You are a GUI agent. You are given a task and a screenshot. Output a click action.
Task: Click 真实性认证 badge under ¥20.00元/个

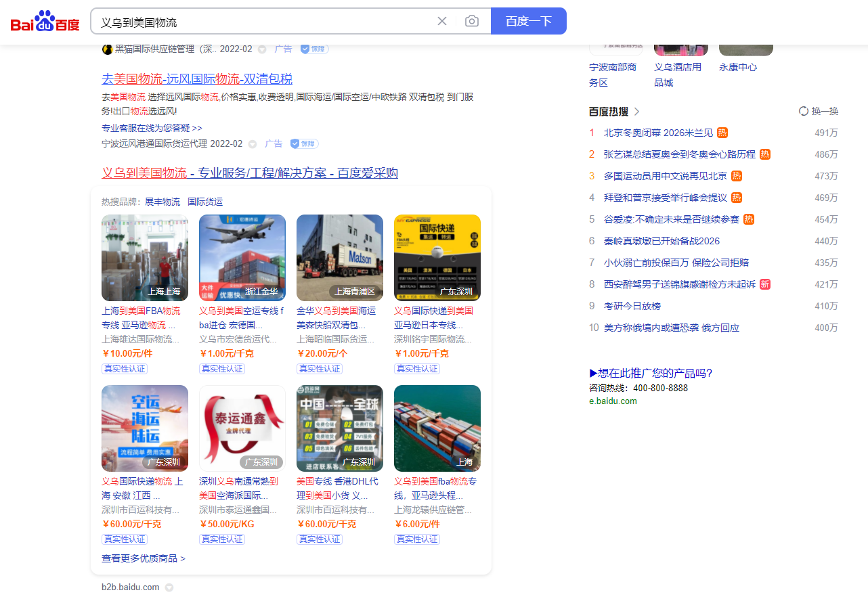[x=320, y=369]
